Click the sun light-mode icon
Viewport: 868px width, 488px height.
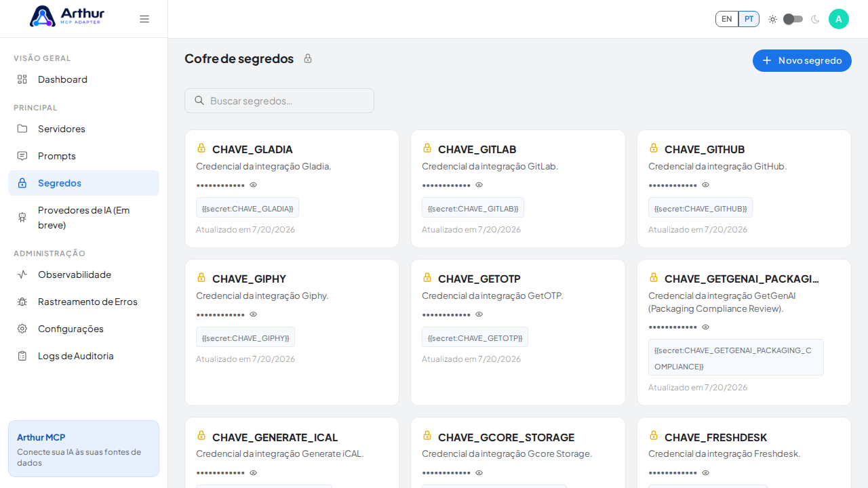click(772, 19)
